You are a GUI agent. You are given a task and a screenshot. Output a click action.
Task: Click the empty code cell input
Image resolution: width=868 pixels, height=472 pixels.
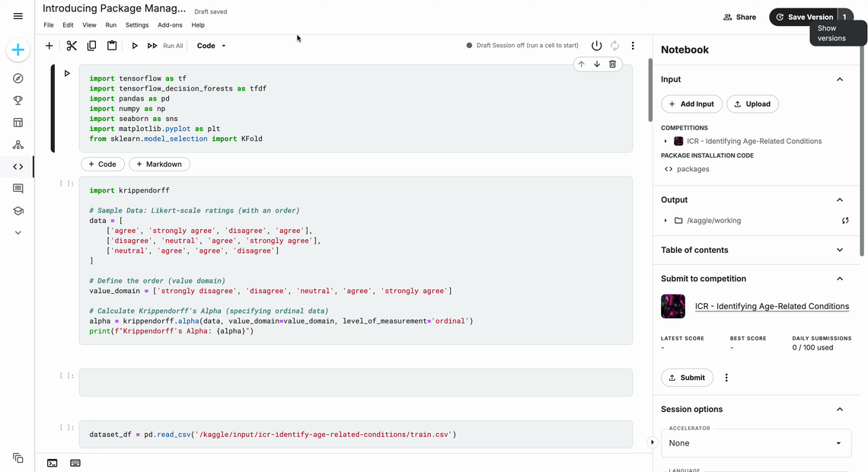click(355, 382)
